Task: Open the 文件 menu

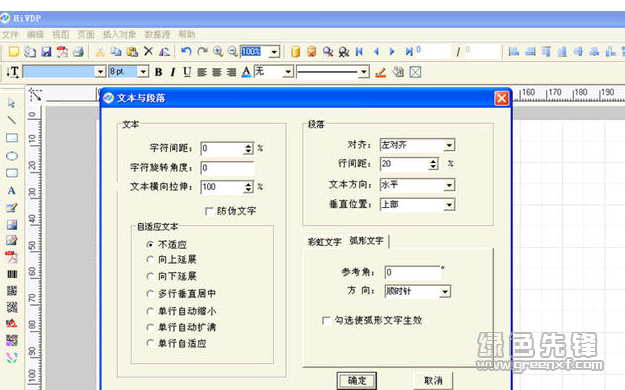Action: 10,34
